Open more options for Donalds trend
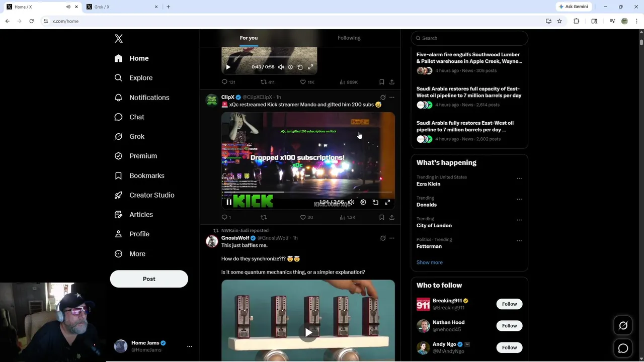Screen dimensions: 644x362 point(519,199)
